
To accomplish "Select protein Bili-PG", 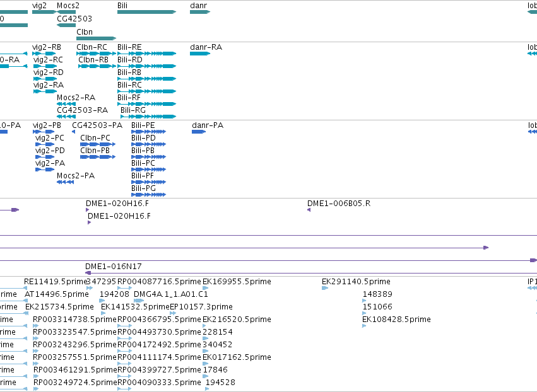I will tap(143, 188).
